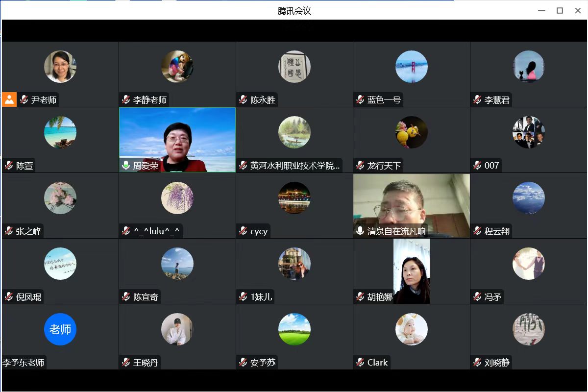This screenshot has height=392, width=588.
Task: Click muted mic icon next to Clark
Action: (x=360, y=363)
